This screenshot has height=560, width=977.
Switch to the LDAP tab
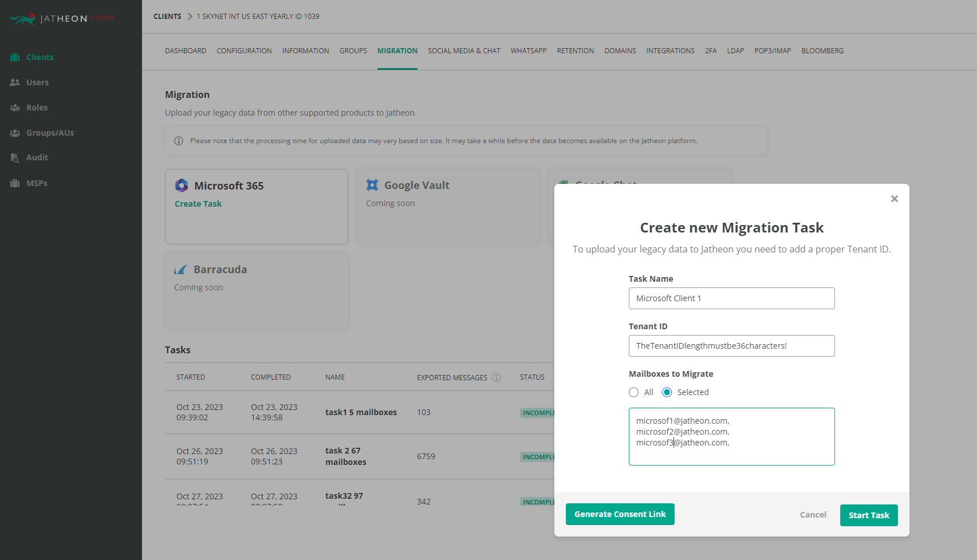(x=735, y=51)
